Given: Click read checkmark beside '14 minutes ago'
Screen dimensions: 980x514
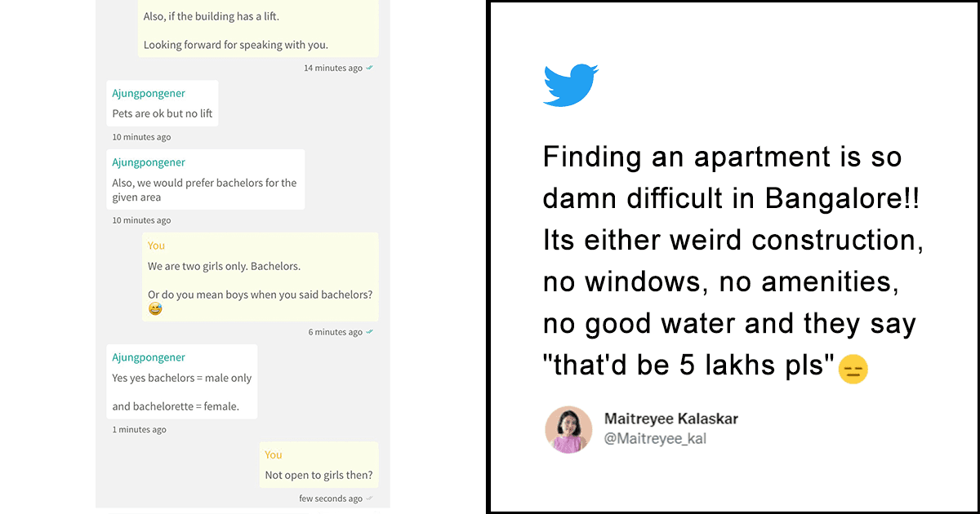Looking at the screenshot, I should tap(370, 68).
